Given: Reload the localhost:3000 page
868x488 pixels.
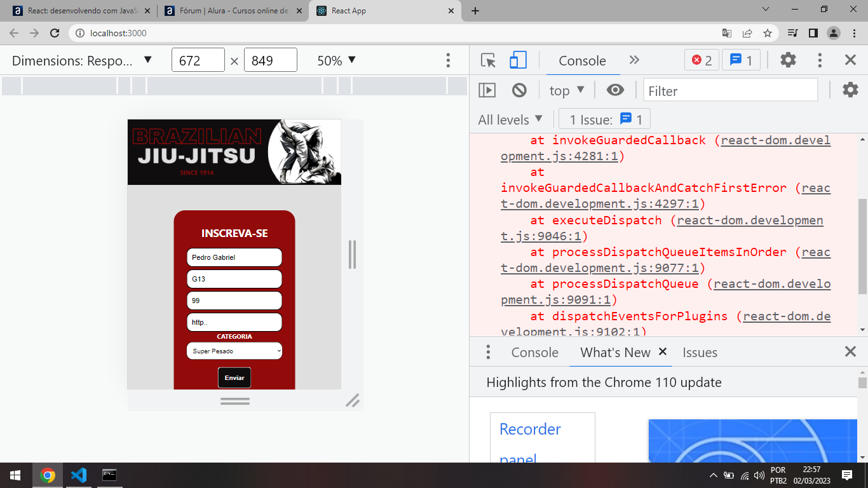Looking at the screenshot, I should point(55,33).
